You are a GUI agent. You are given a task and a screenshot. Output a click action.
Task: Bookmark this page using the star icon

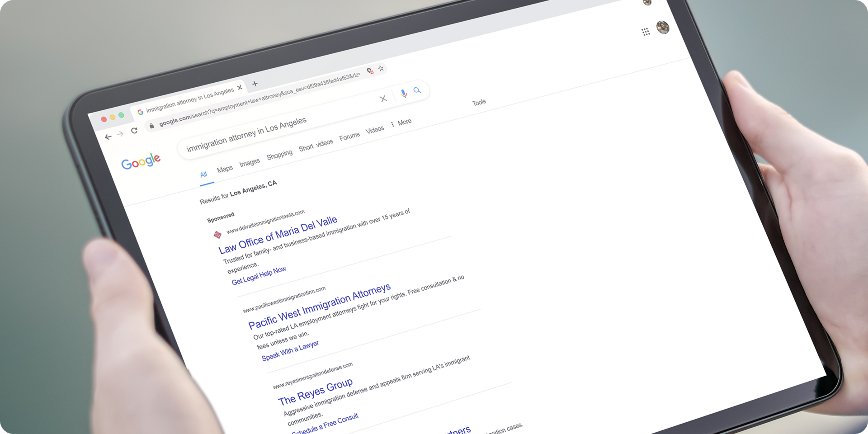(x=381, y=68)
